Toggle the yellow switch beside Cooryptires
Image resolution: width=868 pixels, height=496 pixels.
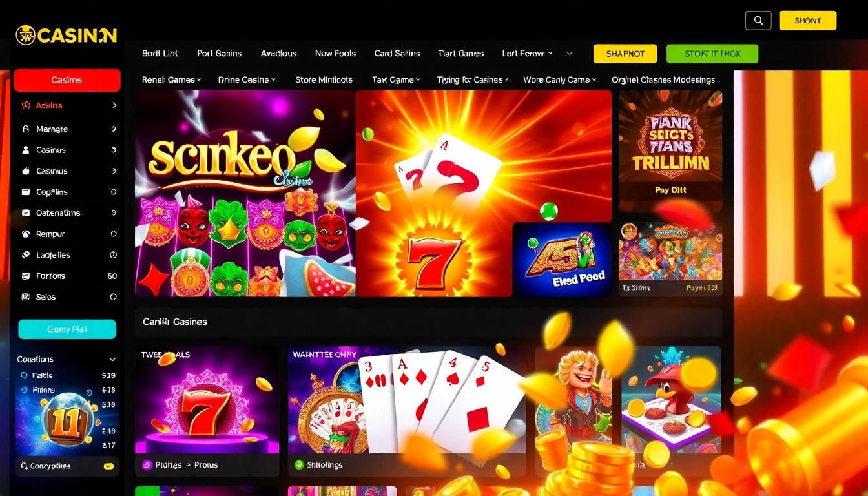point(108,466)
